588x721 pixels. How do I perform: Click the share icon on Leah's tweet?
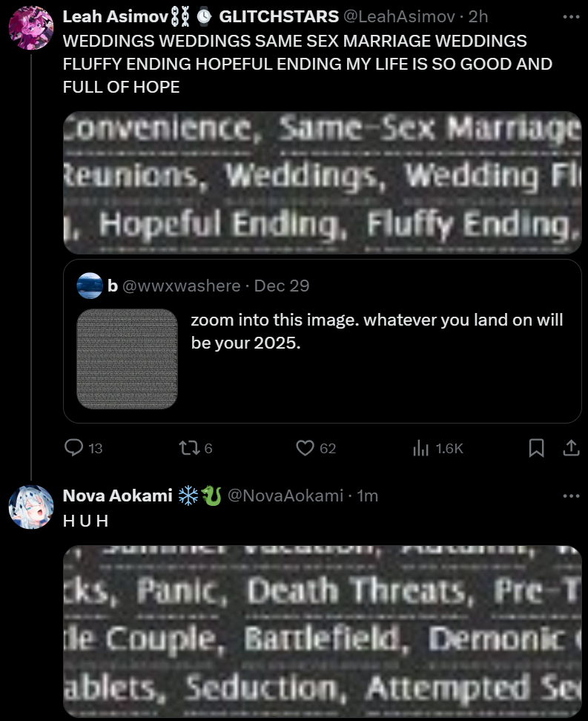point(571,447)
